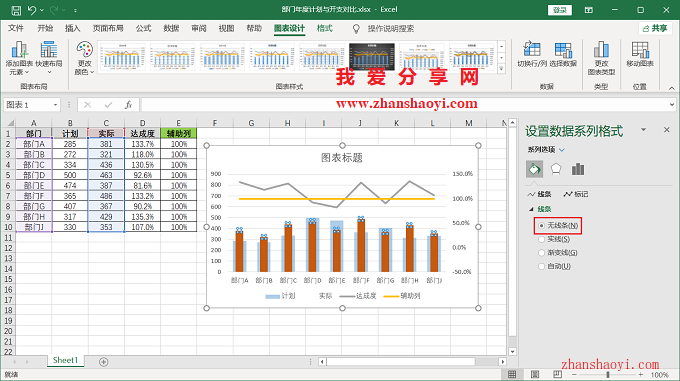Viewport: 680px width, 381px height.
Task: Open Change Colors (更改颜色) palette
Action: pos(84,58)
